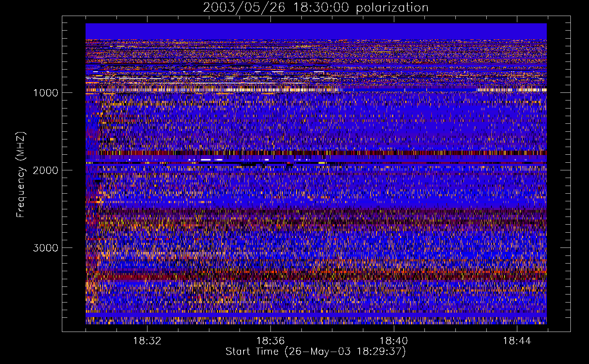This screenshot has height=364, width=589.
Task: Click the plot title "2003/05/26 18:30:00 polarization"
Action: click(316, 7)
